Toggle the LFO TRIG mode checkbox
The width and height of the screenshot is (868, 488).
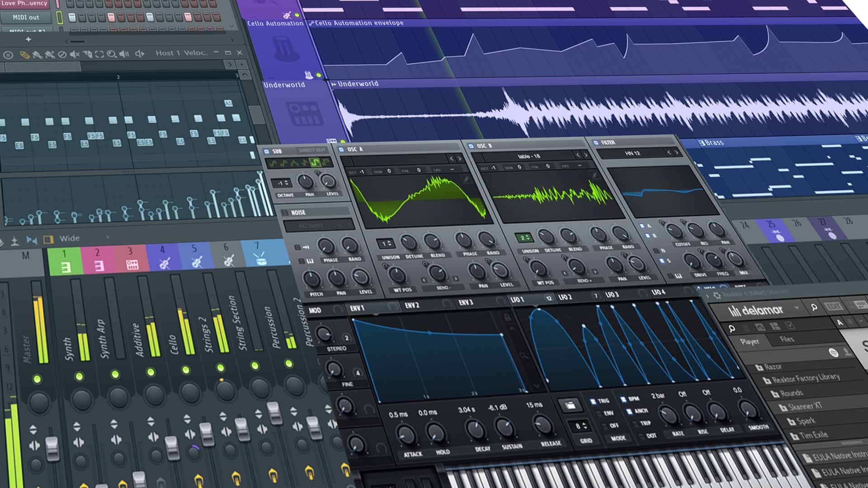click(593, 401)
